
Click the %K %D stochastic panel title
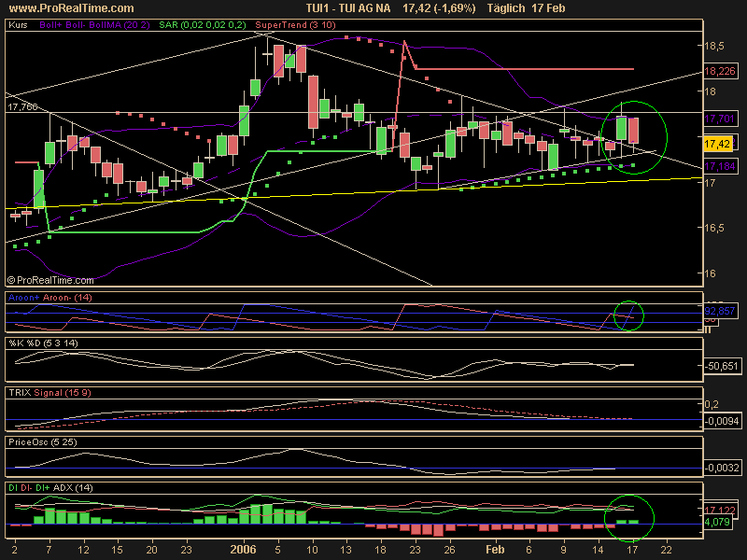coord(37,343)
